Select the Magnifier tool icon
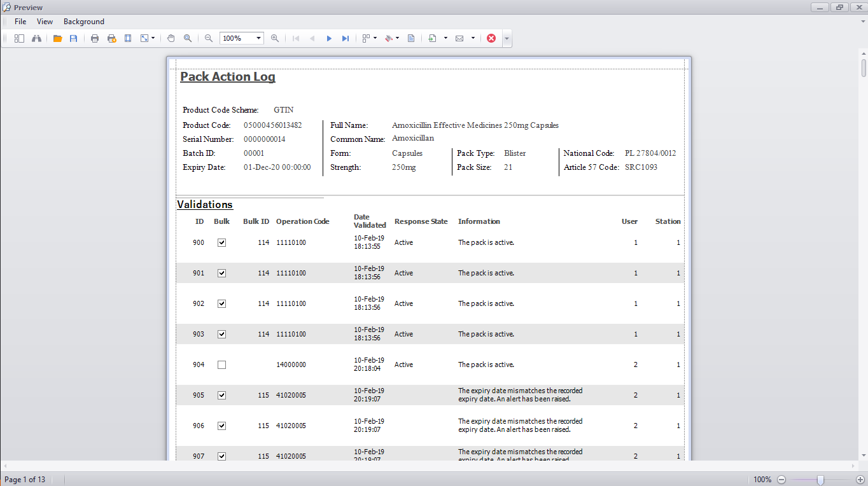868x486 pixels. (188, 38)
